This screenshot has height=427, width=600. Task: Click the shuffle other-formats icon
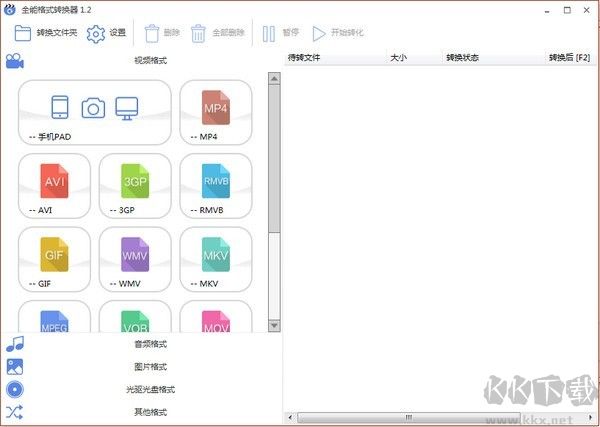point(15,412)
